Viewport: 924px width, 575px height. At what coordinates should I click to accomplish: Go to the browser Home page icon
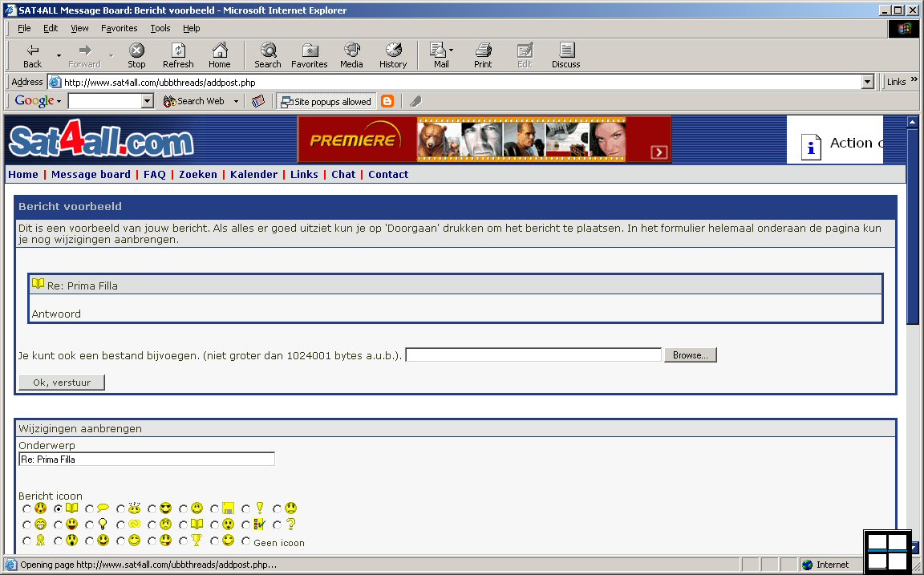pos(219,56)
